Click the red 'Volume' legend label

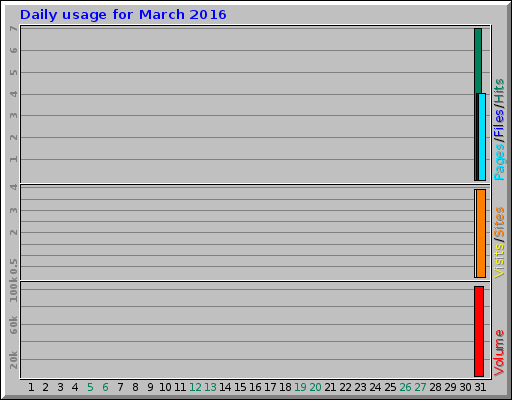499,353
